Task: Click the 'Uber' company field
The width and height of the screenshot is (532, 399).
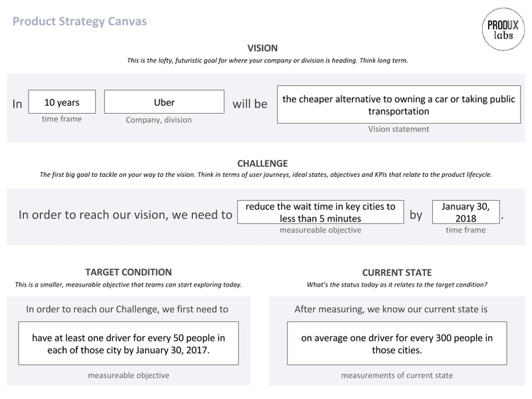Action: point(164,102)
